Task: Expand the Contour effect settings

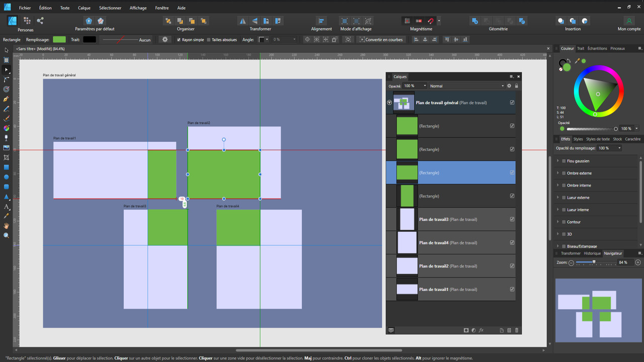Action: coord(557,222)
